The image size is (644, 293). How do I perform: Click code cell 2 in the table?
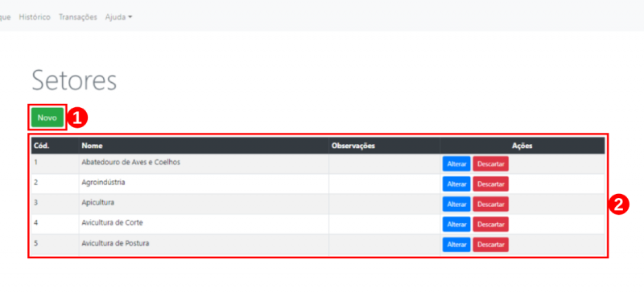pos(55,184)
